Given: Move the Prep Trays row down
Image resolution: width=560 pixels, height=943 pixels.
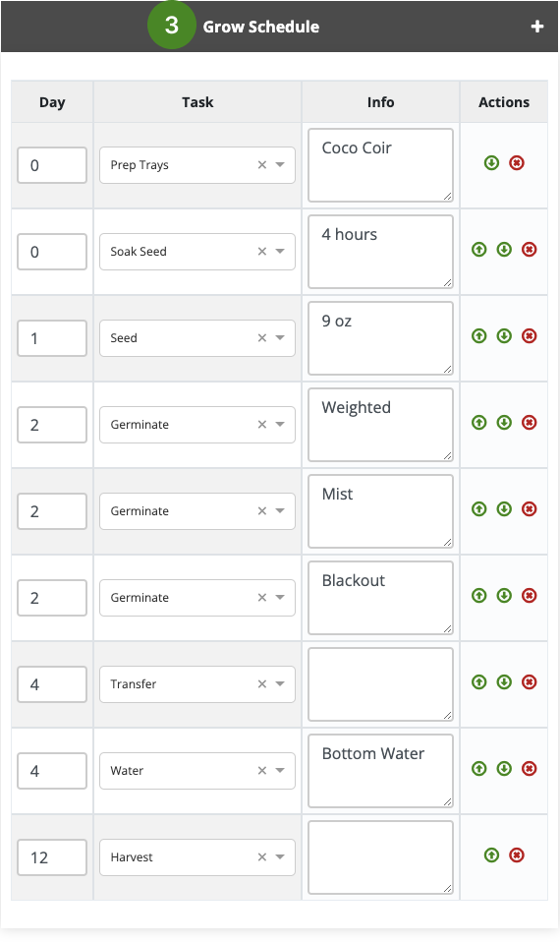Looking at the screenshot, I should (x=491, y=163).
